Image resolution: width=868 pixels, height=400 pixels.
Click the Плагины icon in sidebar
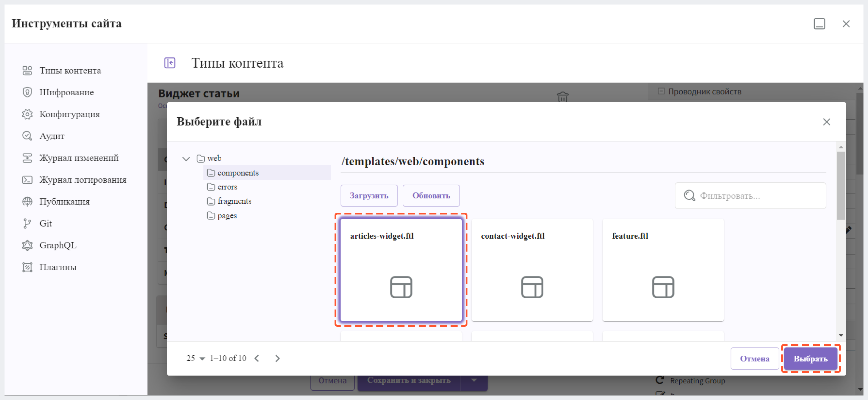coord(27,267)
